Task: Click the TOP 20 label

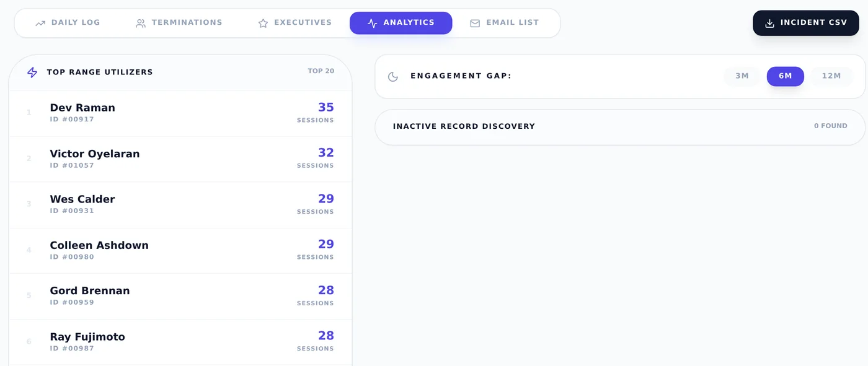Action: [321, 71]
